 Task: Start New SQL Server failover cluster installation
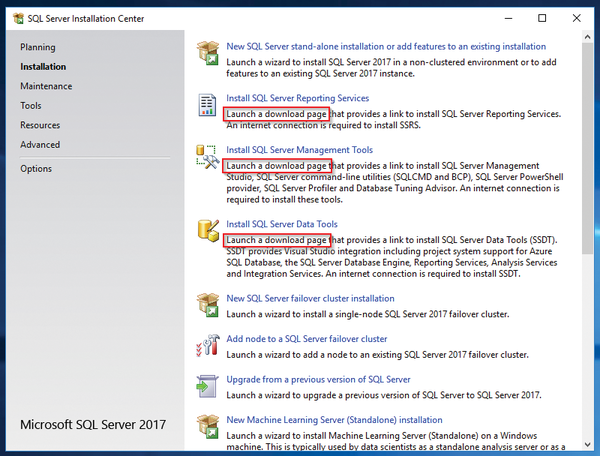[x=310, y=298]
